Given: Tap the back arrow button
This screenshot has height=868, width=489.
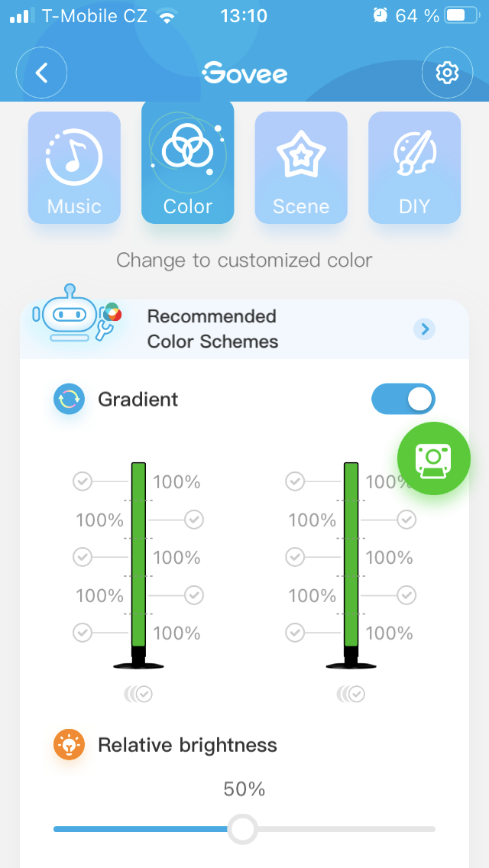Looking at the screenshot, I should pos(42,73).
